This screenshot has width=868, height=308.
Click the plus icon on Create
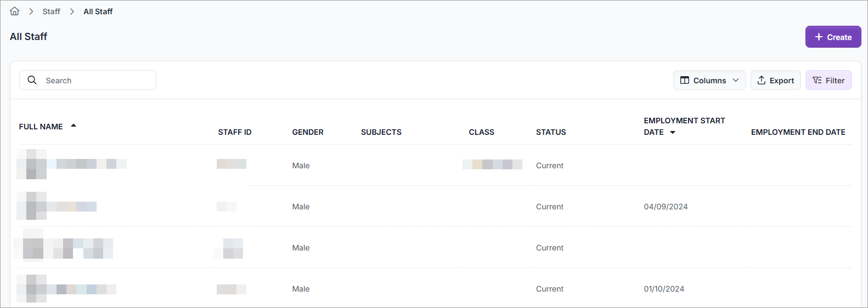click(x=819, y=37)
